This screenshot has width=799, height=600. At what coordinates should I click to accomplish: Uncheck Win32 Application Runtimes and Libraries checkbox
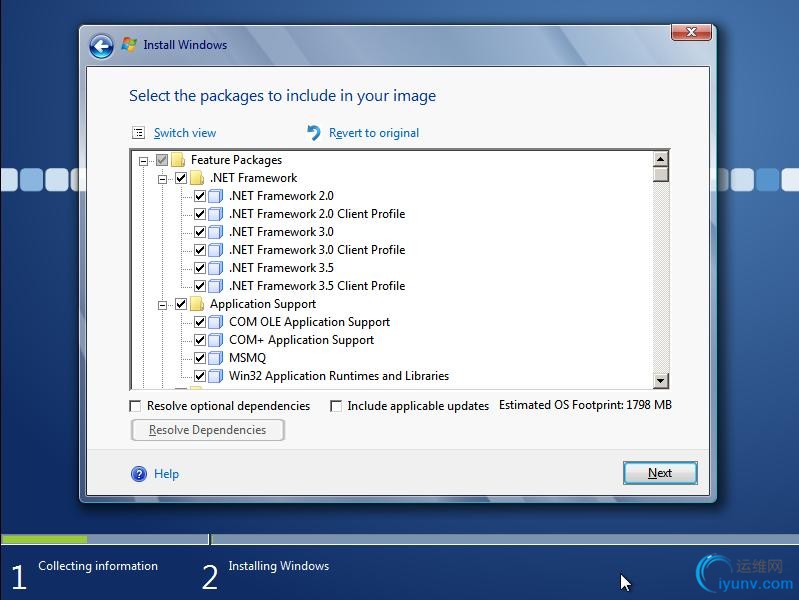coord(200,376)
